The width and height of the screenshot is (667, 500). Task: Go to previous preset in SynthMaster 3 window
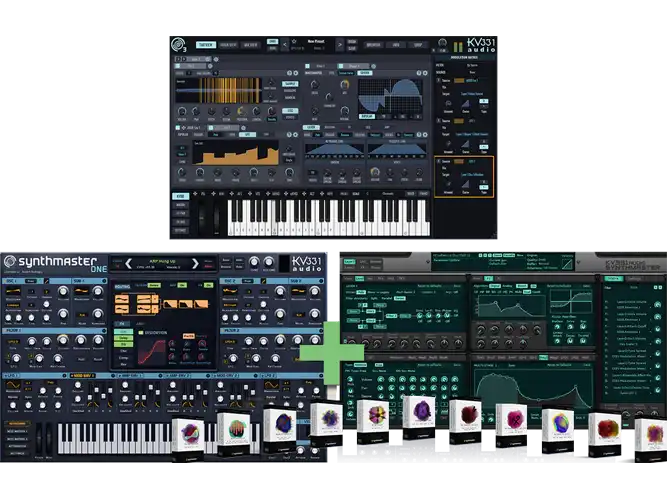click(x=285, y=44)
